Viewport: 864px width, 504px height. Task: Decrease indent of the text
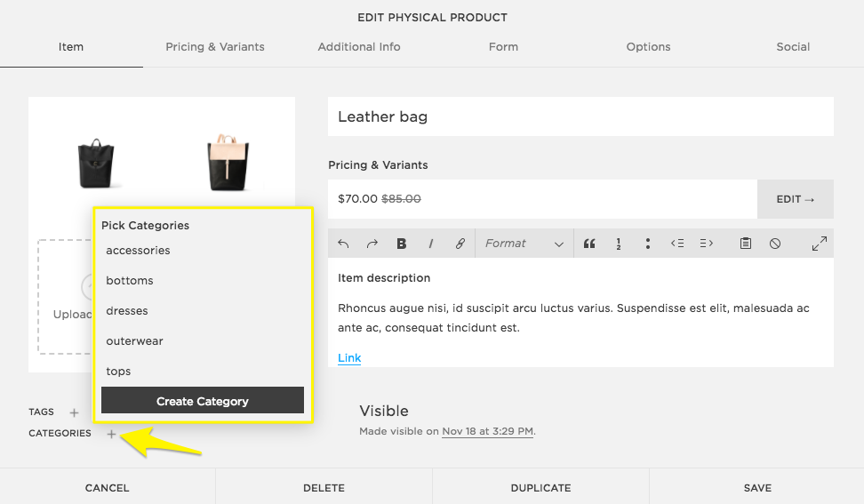click(x=677, y=244)
